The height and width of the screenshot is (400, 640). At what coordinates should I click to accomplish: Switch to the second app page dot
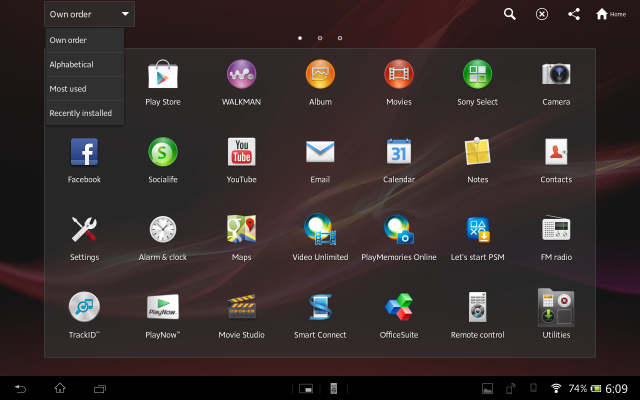click(x=320, y=38)
